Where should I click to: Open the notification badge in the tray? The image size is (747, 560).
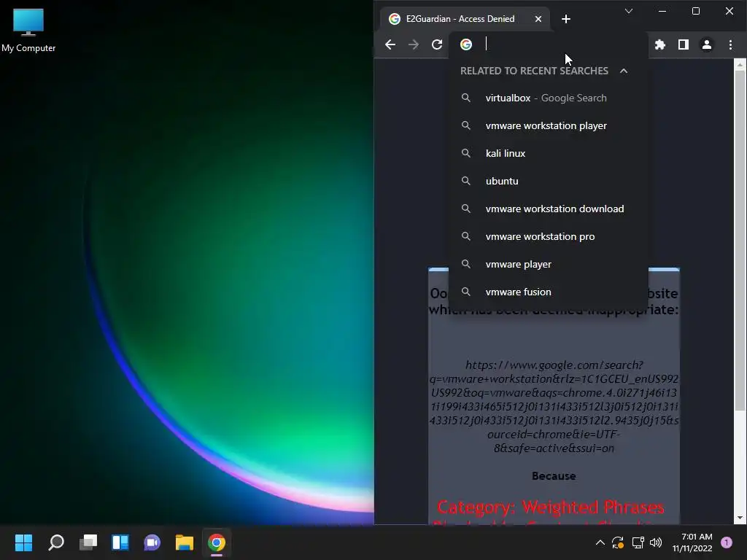727,542
